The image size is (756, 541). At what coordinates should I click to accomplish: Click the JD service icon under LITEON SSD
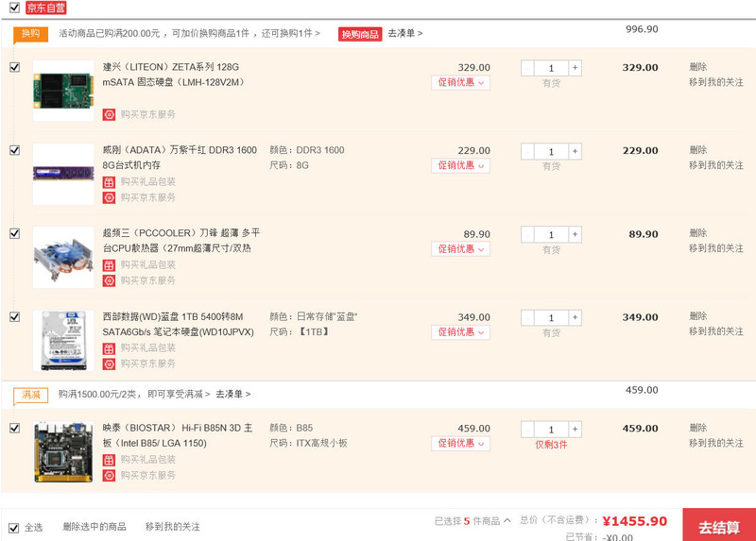pos(109,114)
